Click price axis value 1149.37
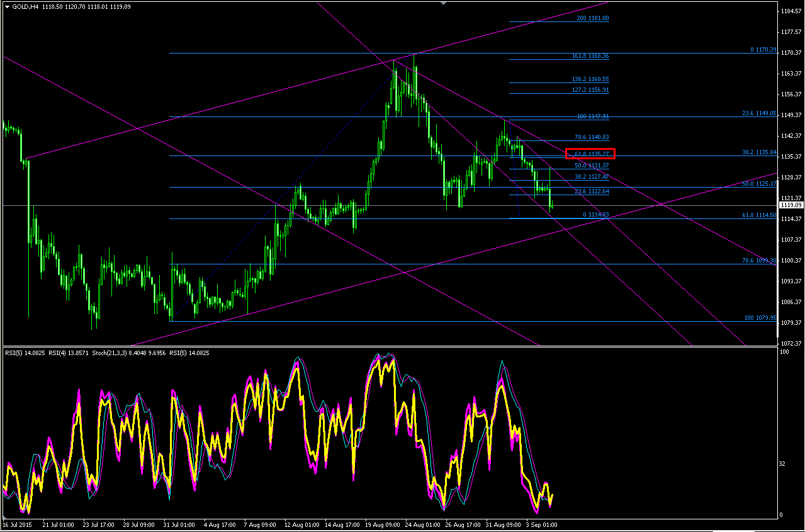This screenshot has width=805, height=532. click(790, 115)
